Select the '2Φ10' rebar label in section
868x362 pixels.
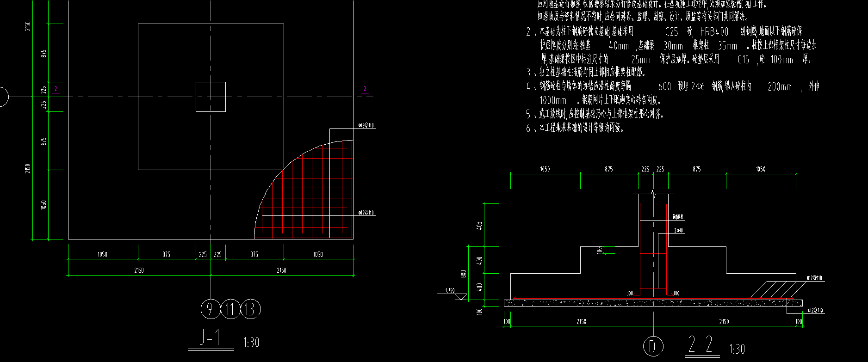click(x=678, y=230)
